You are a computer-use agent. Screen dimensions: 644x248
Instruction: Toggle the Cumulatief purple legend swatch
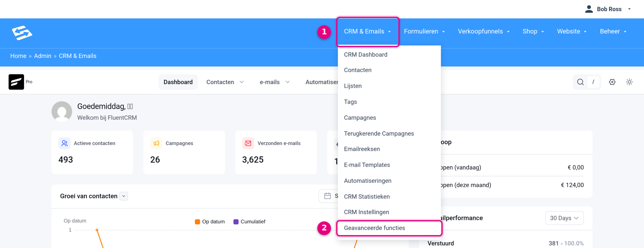tap(236, 222)
